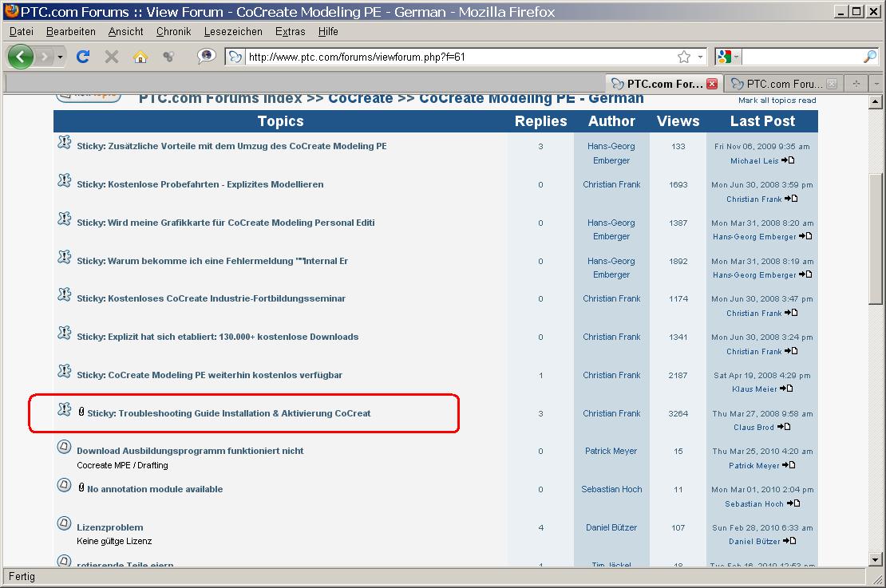The image size is (886, 588).
Task: View author Patrick Meyer's profile in Author column
Action: 611,451
